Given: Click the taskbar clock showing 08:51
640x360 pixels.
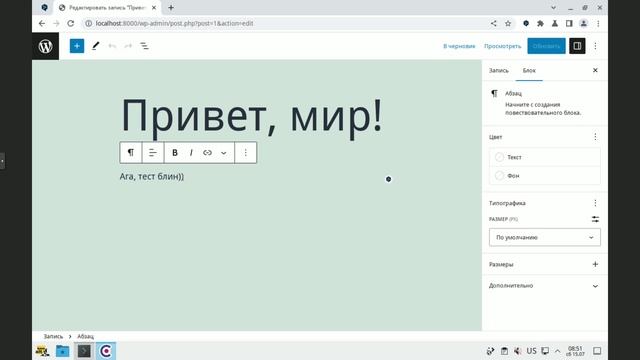Looking at the screenshot, I should click(x=575, y=351).
